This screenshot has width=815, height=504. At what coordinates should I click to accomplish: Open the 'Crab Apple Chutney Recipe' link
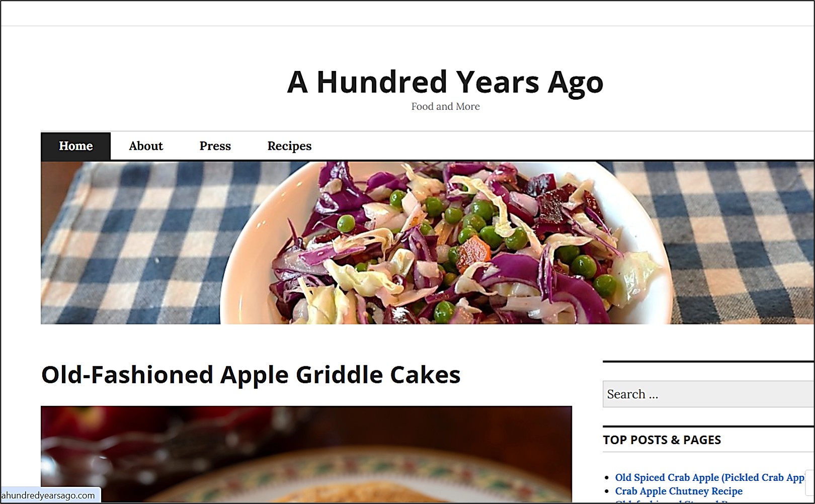point(678,491)
